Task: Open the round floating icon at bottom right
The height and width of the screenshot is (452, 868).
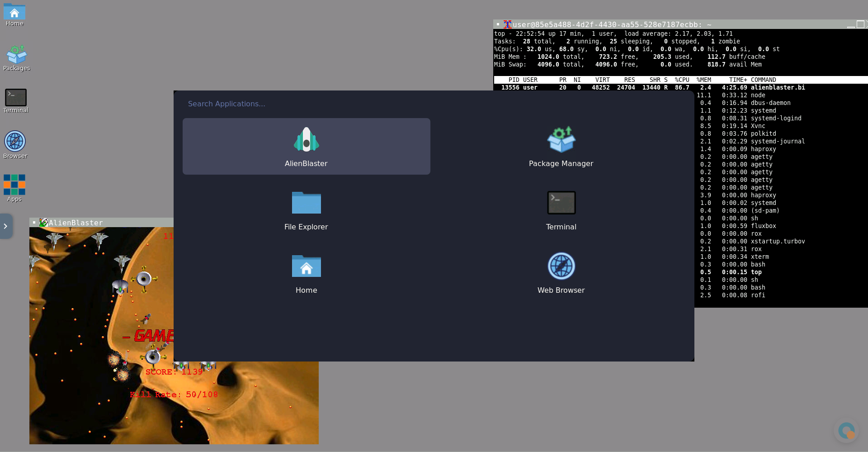Action: click(x=846, y=430)
